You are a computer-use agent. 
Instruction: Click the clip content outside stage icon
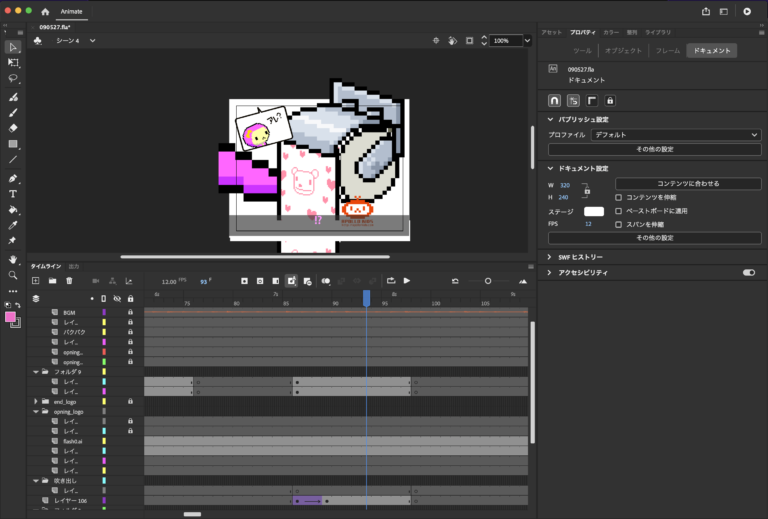pyautogui.click(x=469, y=41)
